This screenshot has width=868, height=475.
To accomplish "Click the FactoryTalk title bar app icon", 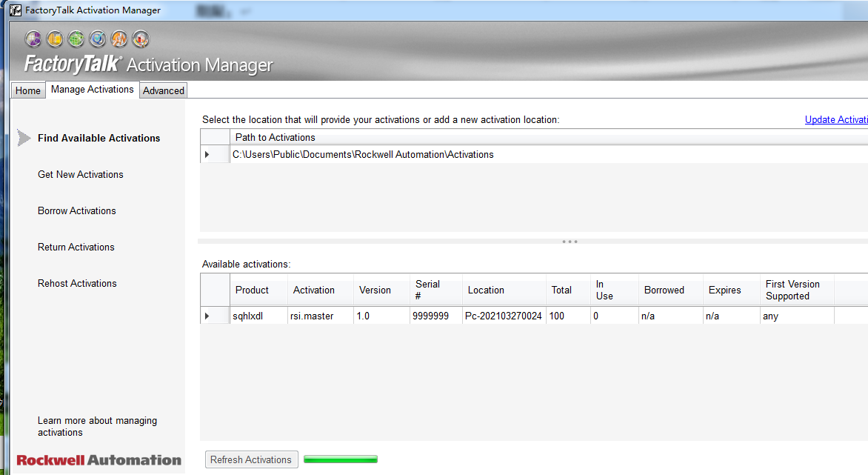I will click(15, 10).
